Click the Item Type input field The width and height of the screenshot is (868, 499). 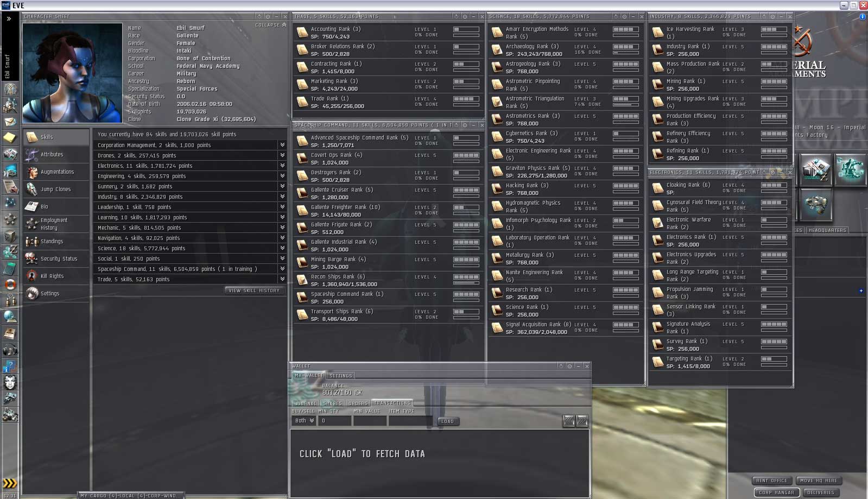(410, 421)
